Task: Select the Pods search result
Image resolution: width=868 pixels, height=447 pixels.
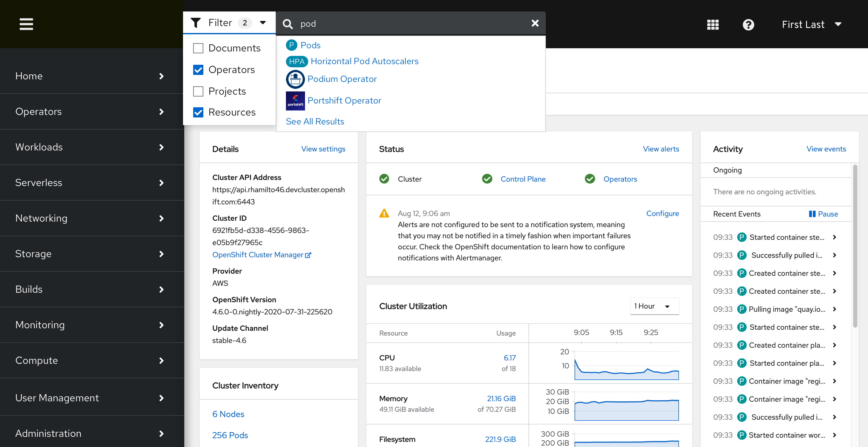Action: pyautogui.click(x=310, y=45)
